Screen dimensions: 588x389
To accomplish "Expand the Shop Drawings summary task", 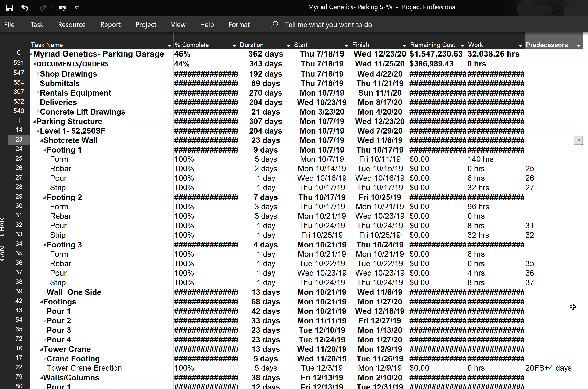I will [x=38, y=74].
